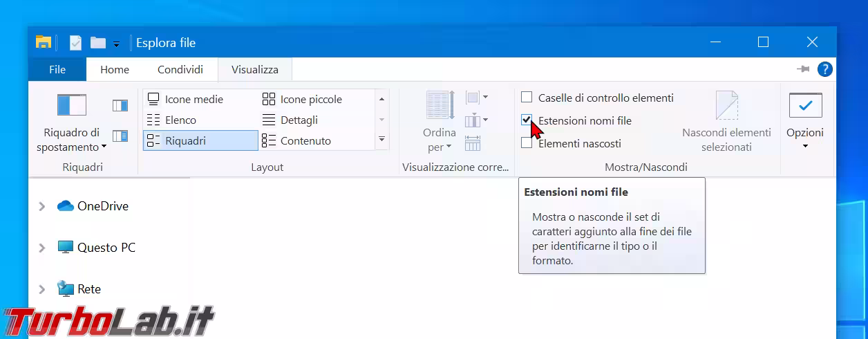
Task: Switch to the Condividi tab
Action: [x=180, y=69]
